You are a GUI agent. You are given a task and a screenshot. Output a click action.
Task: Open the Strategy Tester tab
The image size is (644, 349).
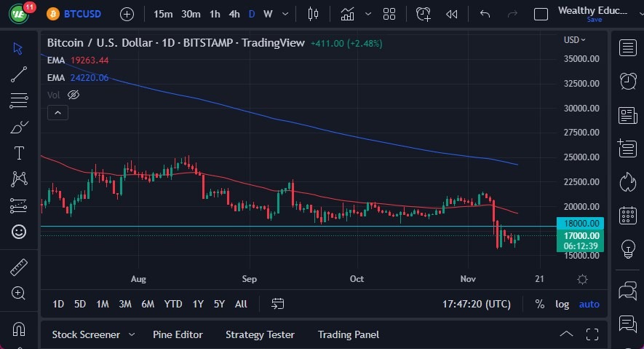point(260,334)
